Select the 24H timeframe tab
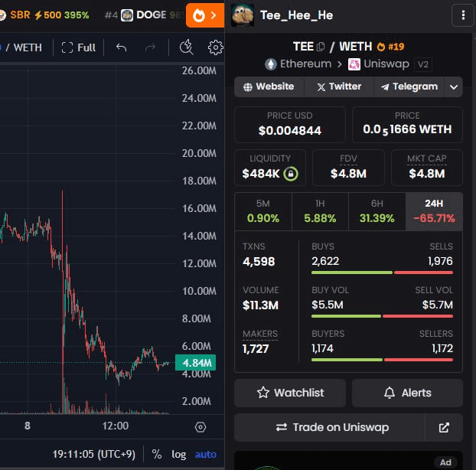The width and height of the screenshot is (476, 470). click(434, 211)
